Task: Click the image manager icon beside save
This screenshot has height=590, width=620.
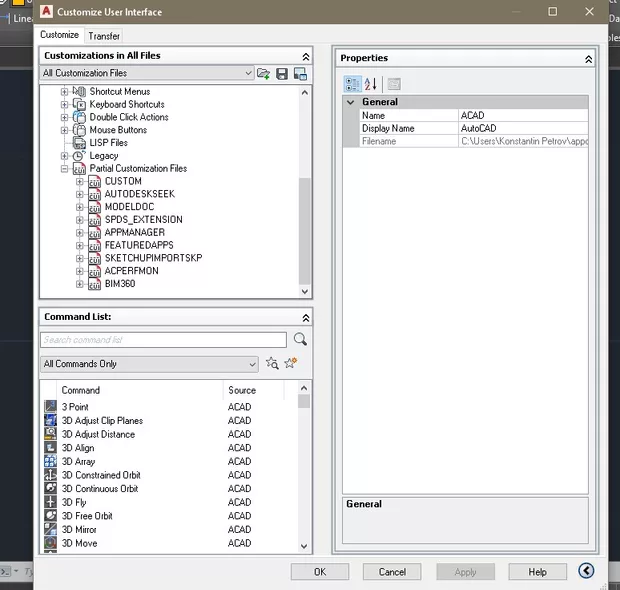Action: coord(299,74)
